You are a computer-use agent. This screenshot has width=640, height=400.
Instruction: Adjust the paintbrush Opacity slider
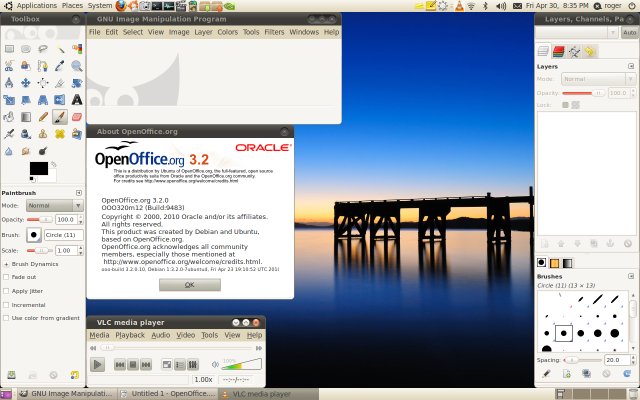[x=40, y=218]
